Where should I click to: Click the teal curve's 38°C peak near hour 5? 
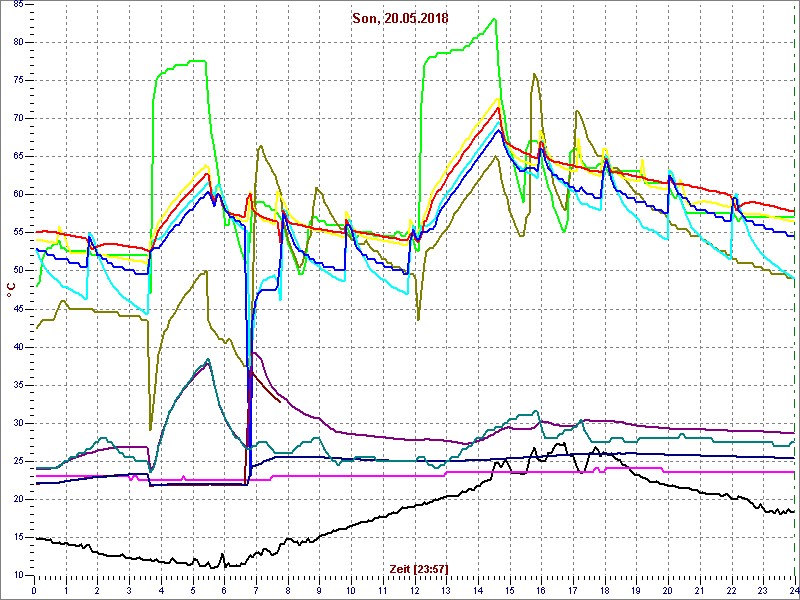[x=208, y=360]
